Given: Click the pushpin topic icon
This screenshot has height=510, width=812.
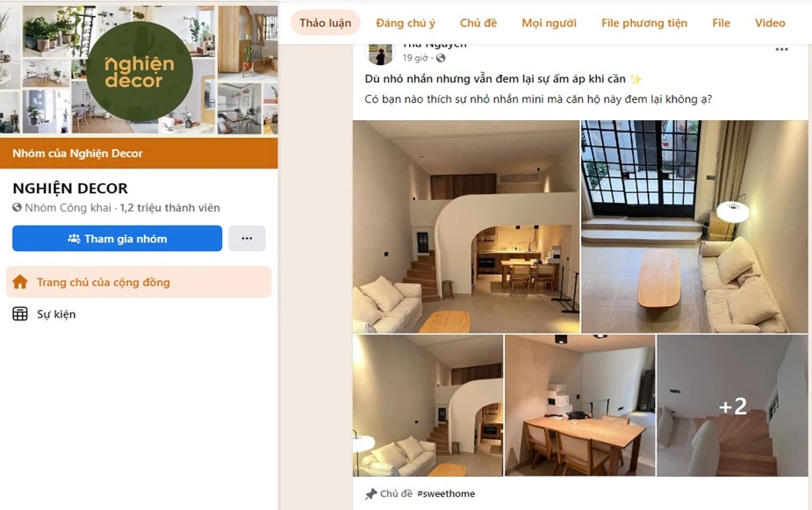Looking at the screenshot, I should (370, 494).
